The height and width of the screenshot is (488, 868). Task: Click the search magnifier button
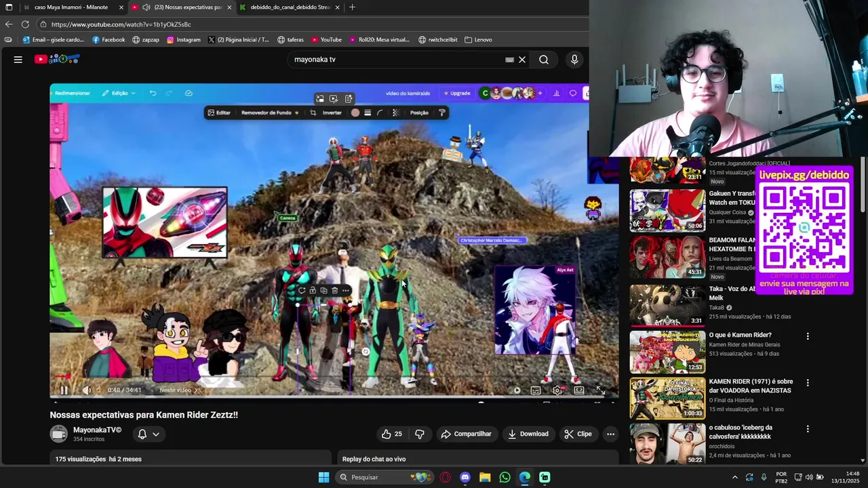[x=544, y=60]
